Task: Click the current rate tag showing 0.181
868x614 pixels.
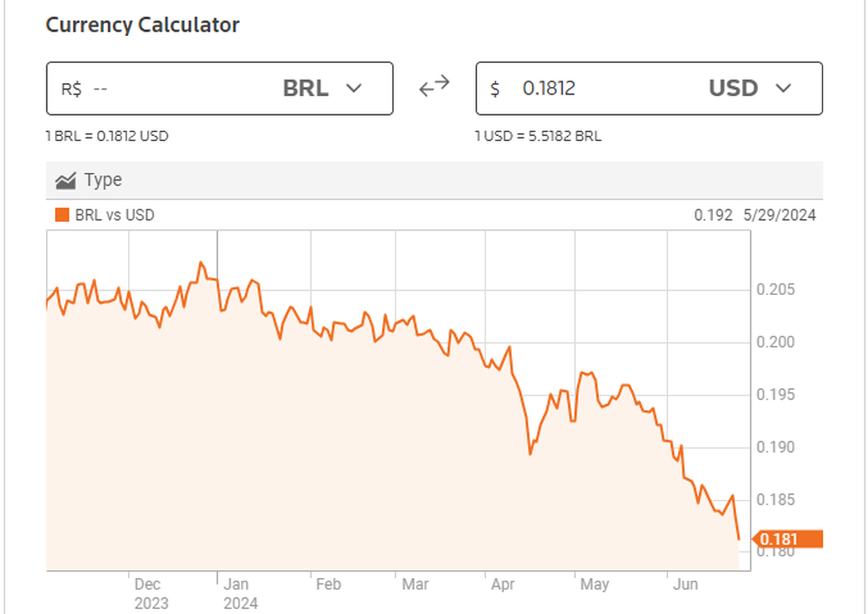Action: coord(788,539)
